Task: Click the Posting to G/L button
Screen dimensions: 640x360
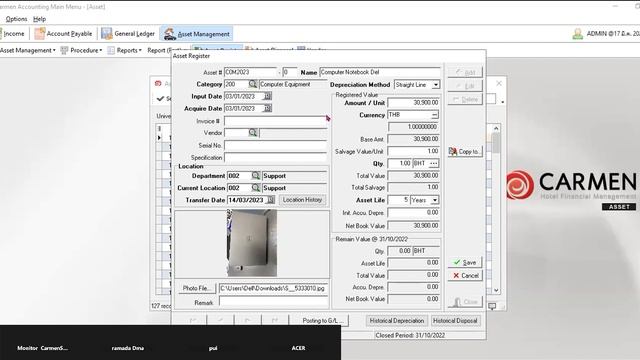Action: pyautogui.click(x=320, y=321)
